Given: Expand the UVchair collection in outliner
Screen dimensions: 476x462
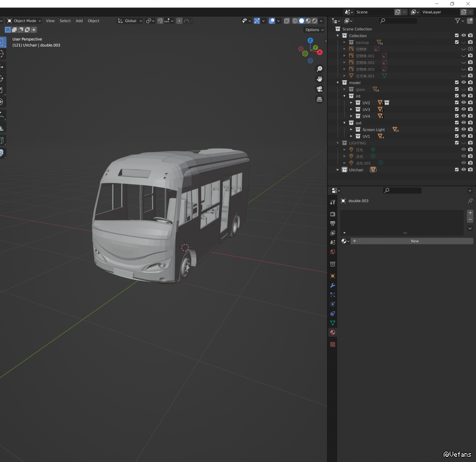Looking at the screenshot, I should click(338, 170).
